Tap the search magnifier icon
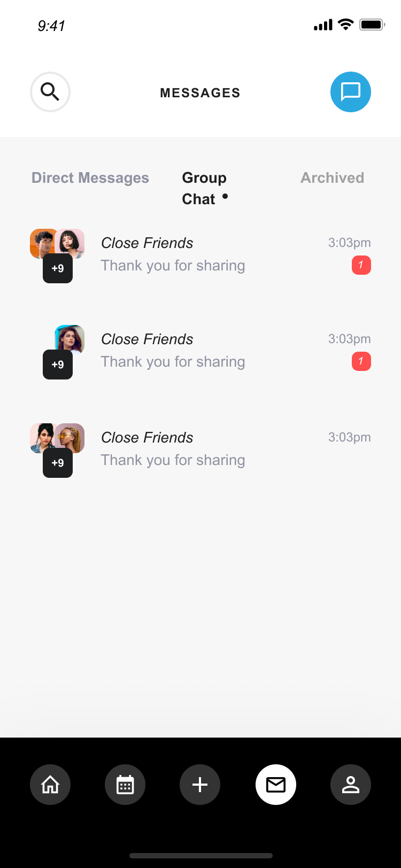401x868 pixels. (x=50, y=92)
